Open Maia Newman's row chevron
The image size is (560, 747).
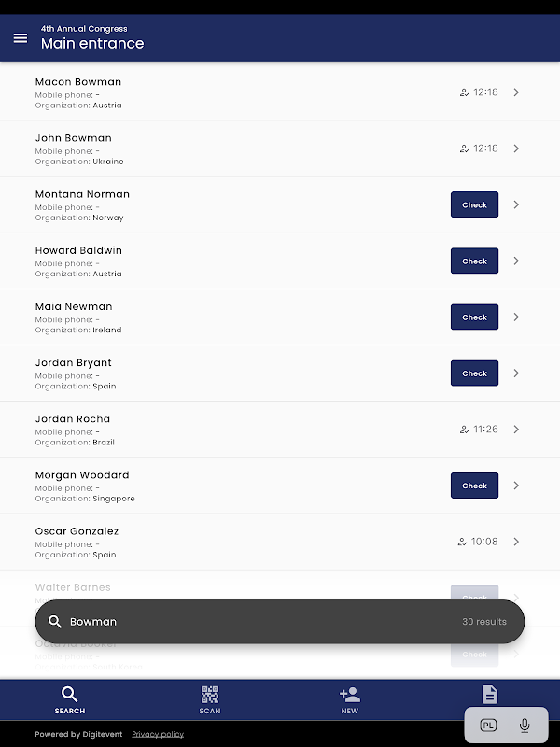tap(516, 317)
